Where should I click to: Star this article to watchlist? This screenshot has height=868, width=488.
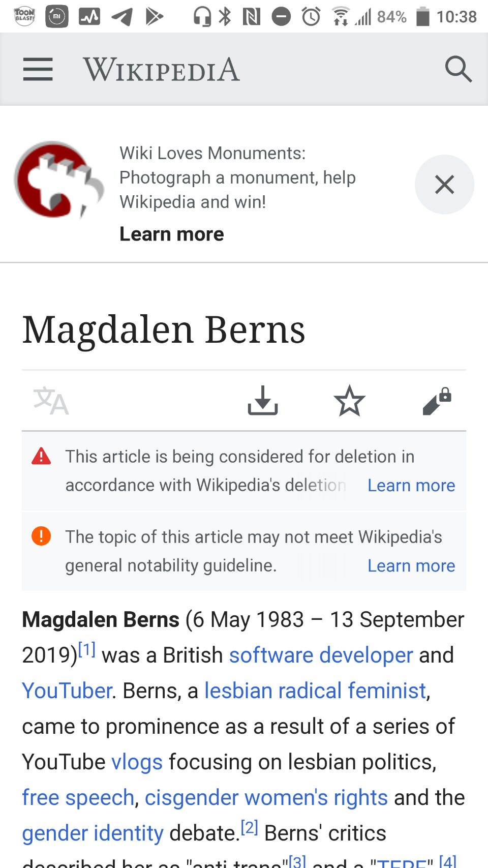point(350,401)
